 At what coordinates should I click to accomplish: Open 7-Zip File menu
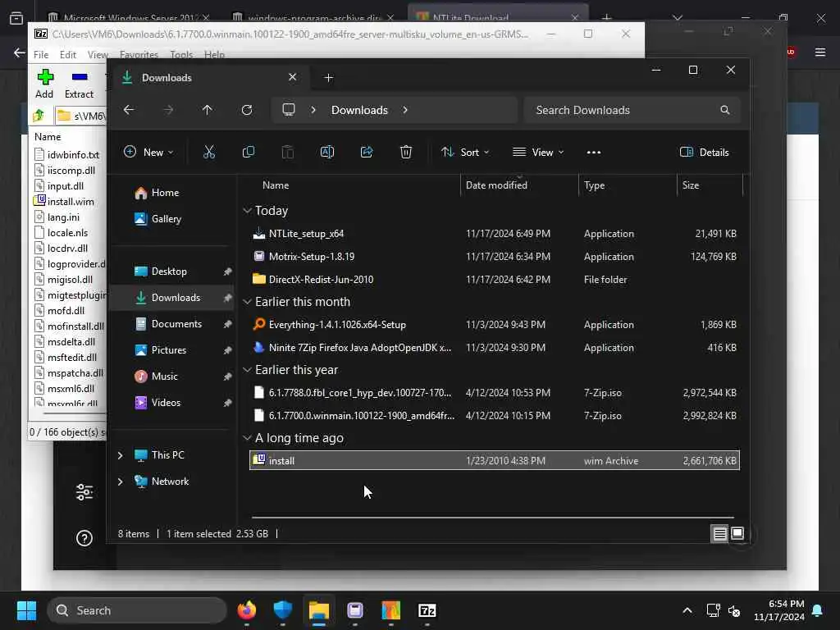tap(41, 55)
